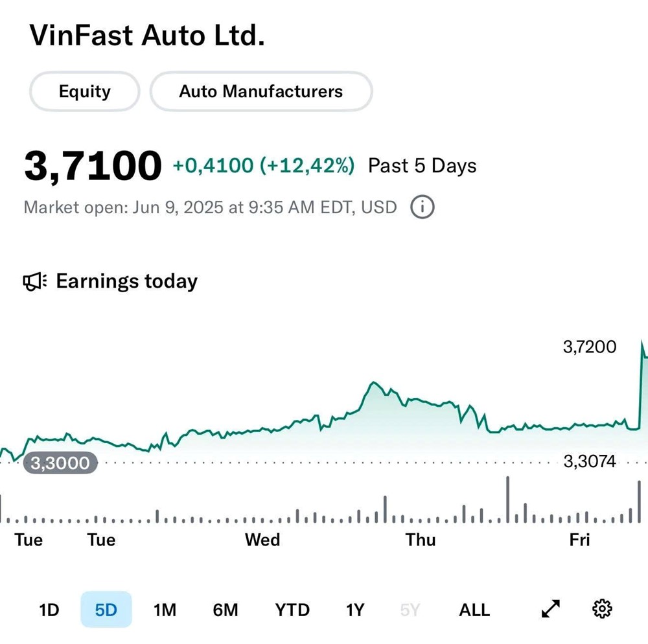This screenshot has height=644, width=648.
Task: Click the Fri label on chart timeline
Action: coord(580,540)
